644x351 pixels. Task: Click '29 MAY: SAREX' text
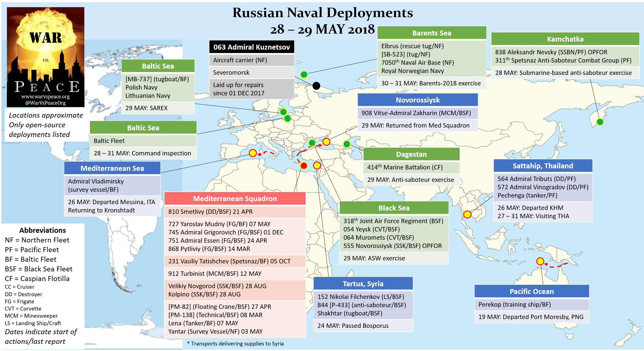coord(146,108)
